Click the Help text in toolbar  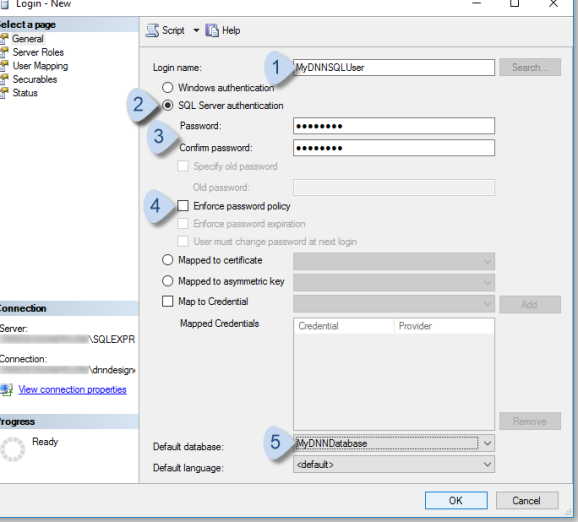pyautogui.click(x=231, y=31)
